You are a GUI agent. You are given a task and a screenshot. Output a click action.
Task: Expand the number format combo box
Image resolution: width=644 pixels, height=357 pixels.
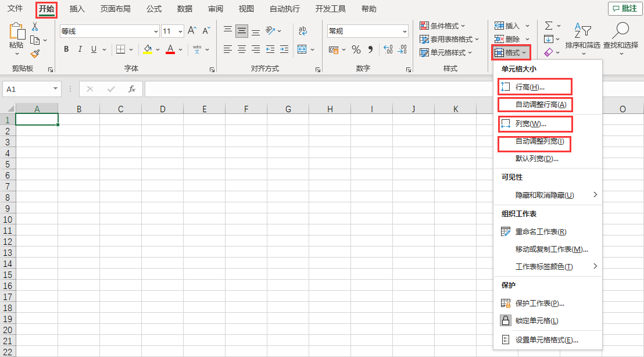(x=405, y=31)
